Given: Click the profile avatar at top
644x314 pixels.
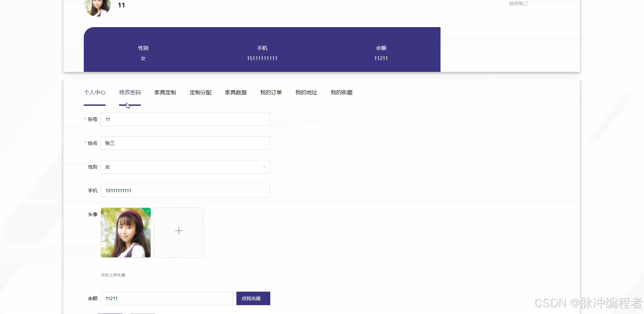Looking at the screenshot, I should point(97,7).
